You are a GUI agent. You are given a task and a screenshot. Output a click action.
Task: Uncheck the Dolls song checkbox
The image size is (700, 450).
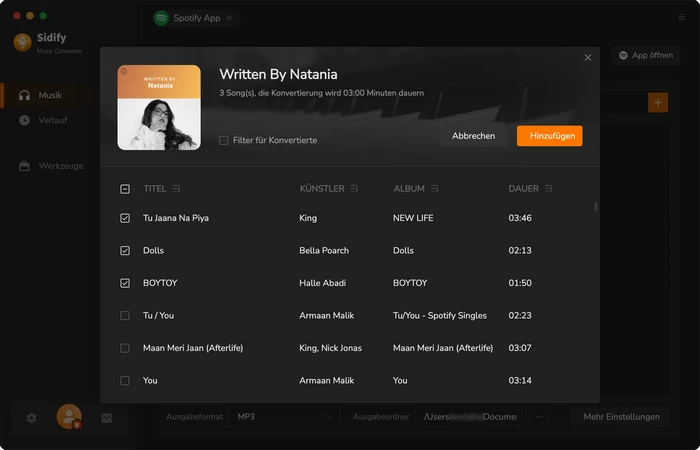[x=125, y=250]
